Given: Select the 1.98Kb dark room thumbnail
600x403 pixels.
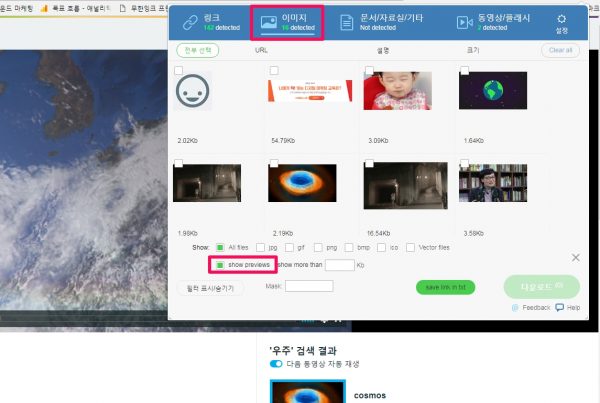Looking at the screenshot, I should 207,183.
